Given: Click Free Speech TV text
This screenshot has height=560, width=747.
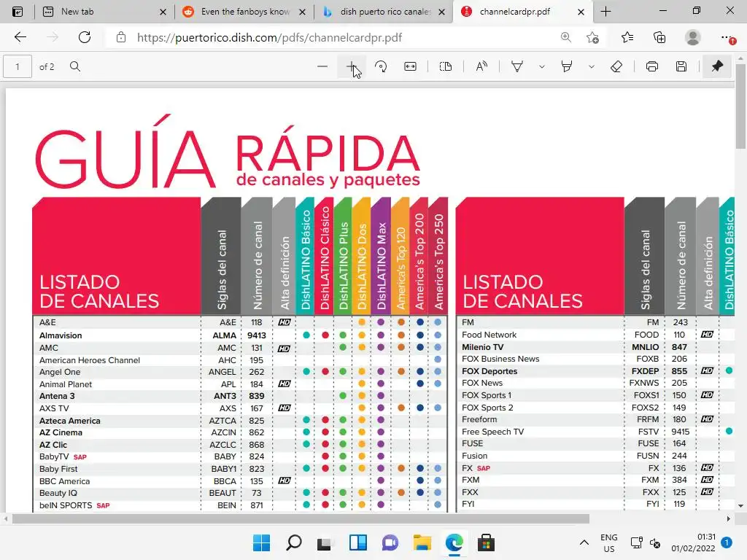Looking at the screenshot, I should [492, 432].
